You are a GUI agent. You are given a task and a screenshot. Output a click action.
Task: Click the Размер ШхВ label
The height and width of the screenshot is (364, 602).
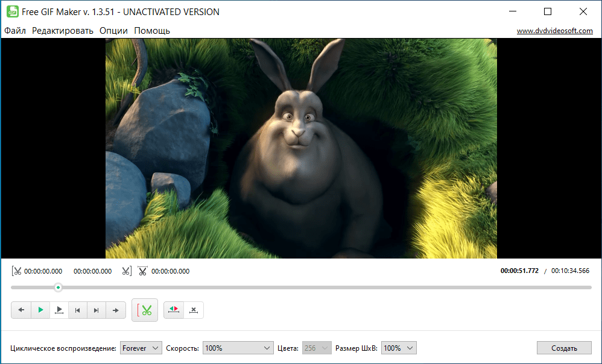point(356,348)
